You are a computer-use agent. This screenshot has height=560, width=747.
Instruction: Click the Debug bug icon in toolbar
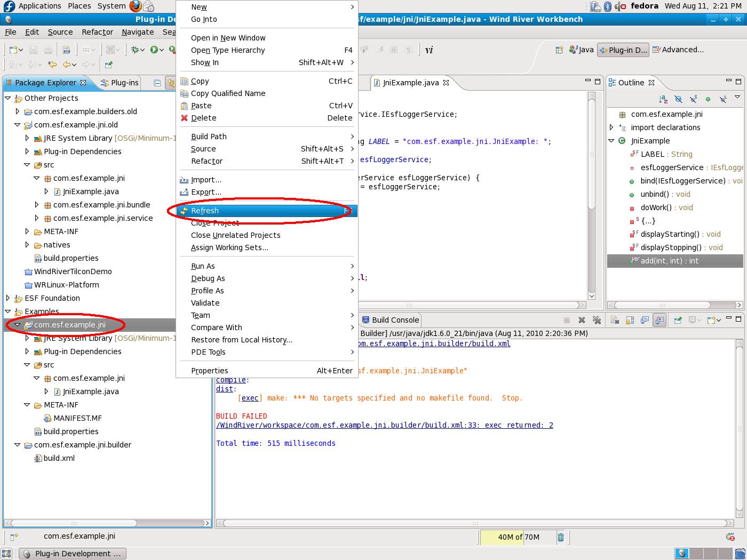coord(136,50)
